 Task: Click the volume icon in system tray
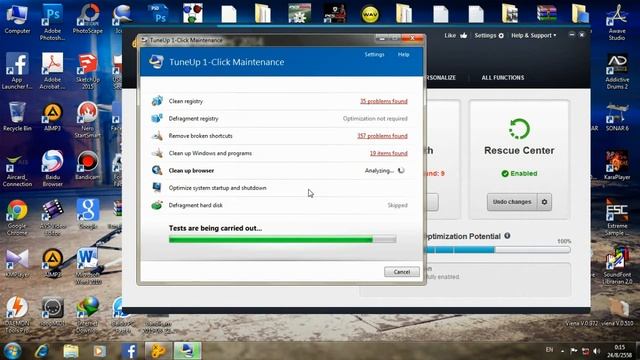597,351
